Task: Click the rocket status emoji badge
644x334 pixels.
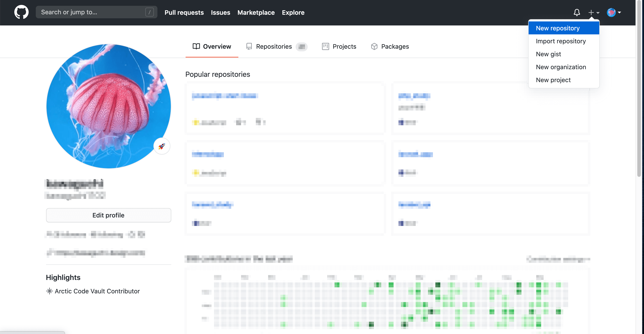Action: [162, 146]
